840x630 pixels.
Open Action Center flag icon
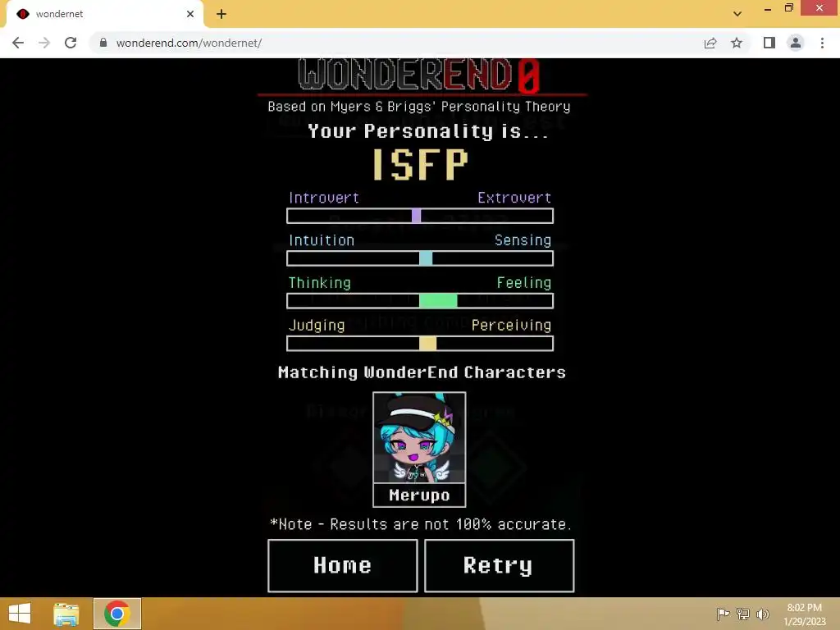[x=724, y=614]
